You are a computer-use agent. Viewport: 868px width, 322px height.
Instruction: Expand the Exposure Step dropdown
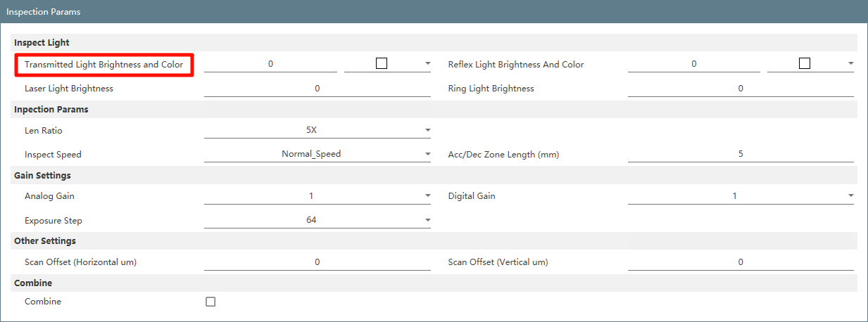pos(317,220)
